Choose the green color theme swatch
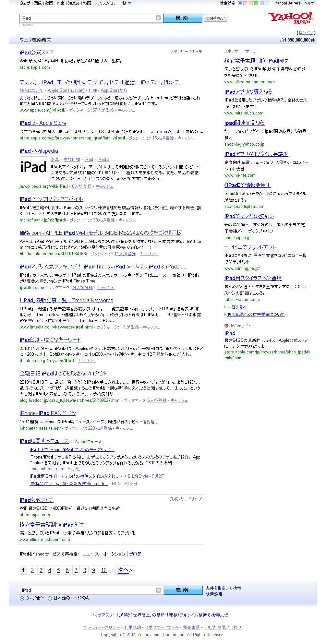The image size is (326, 644). (x=256, y=3)
